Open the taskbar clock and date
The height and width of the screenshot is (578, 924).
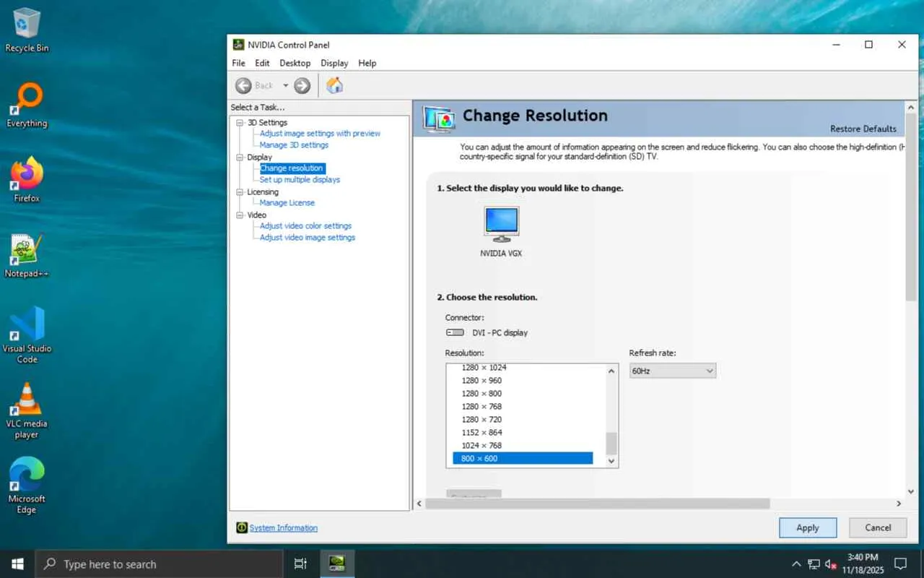click(863, 564)
